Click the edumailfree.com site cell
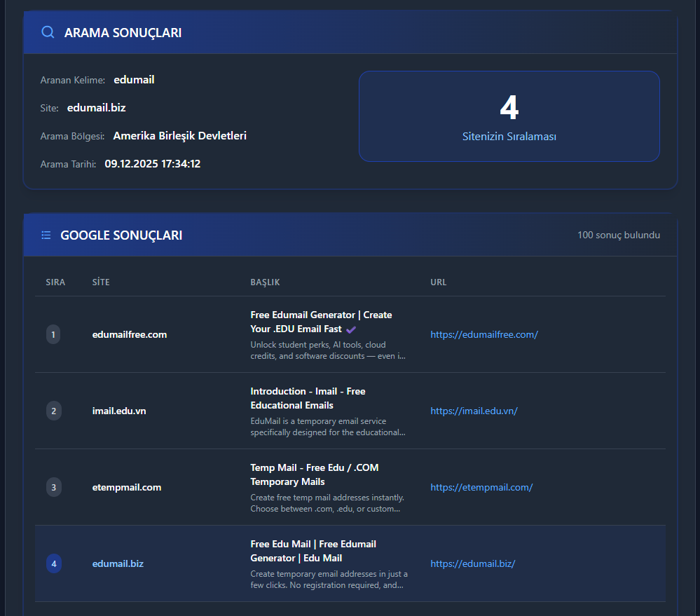700x616 pixels. [130, 334]
